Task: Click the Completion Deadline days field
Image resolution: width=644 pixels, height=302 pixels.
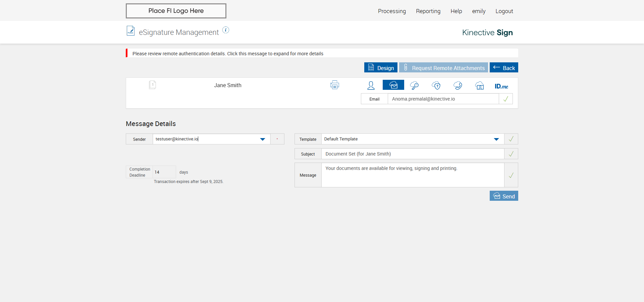Action: [164, 172]
